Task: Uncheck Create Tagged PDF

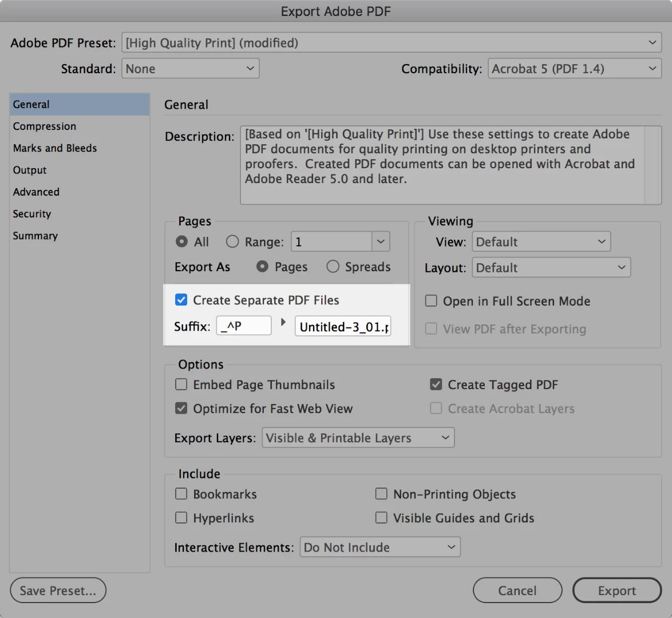Action: point(436,385)
